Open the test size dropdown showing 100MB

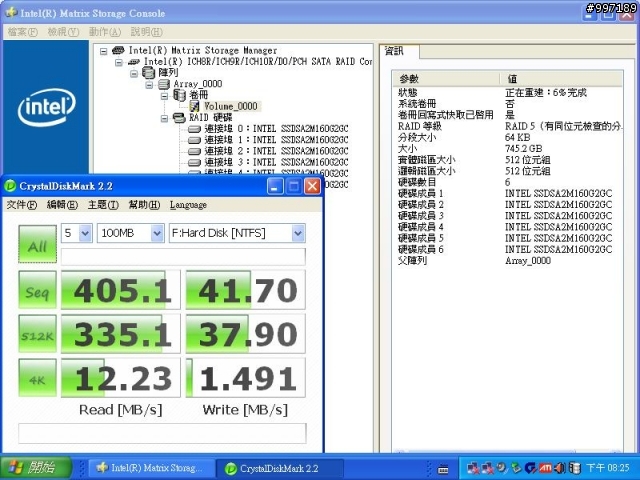pos(131,233)
